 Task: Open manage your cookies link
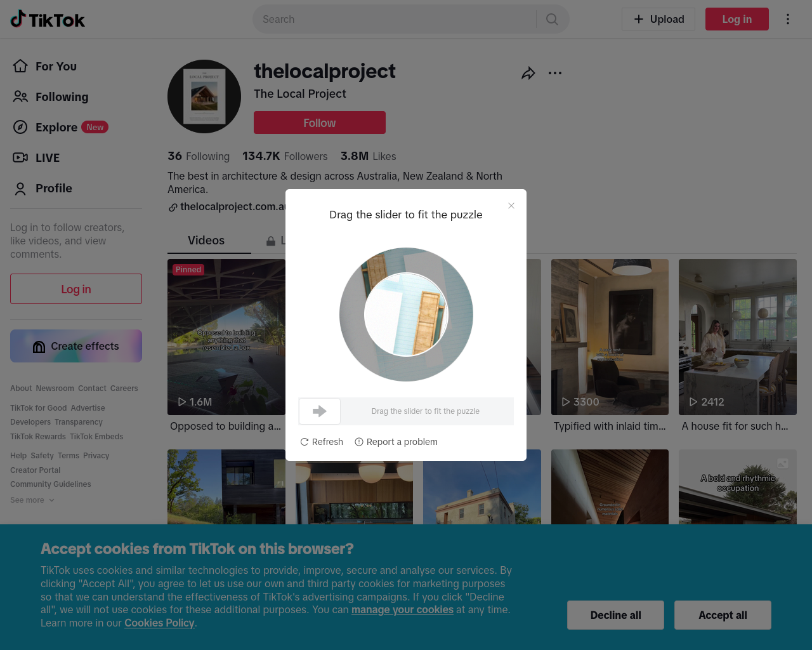pos(403,610)
